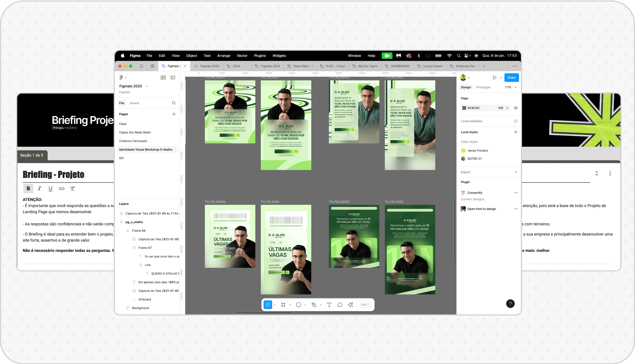This screenshot has height=364, width=635.
Task: Open the Figma menu chevron in sidebar
Action: tap(126, 78)
